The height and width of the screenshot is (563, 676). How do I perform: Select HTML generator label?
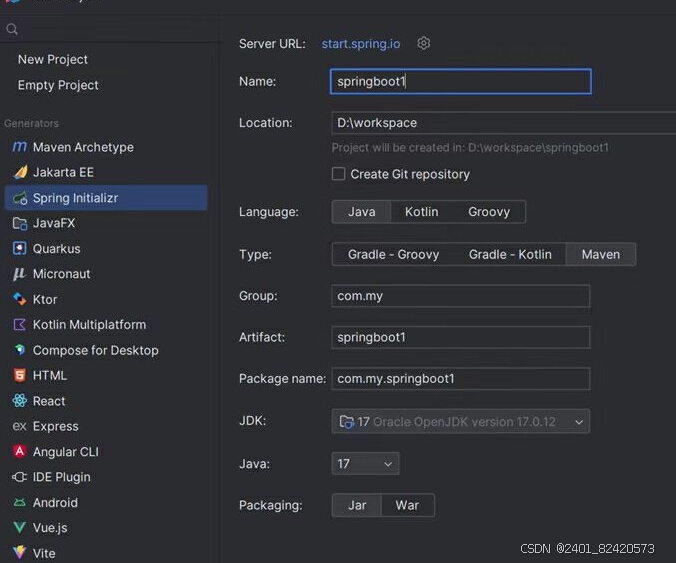50,375
